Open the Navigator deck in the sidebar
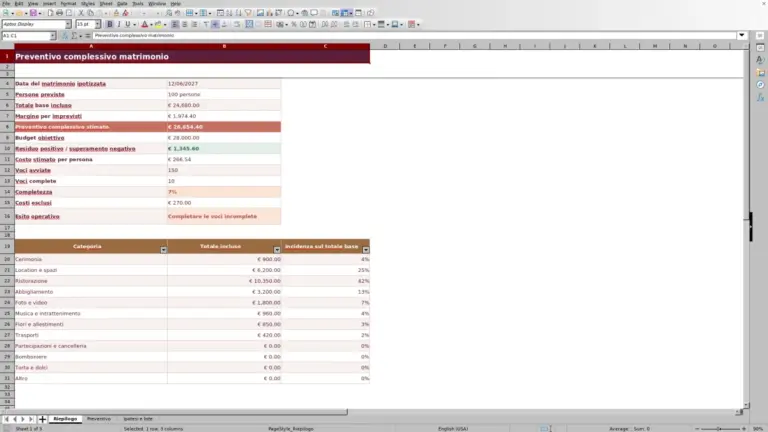 coord(760,85)
